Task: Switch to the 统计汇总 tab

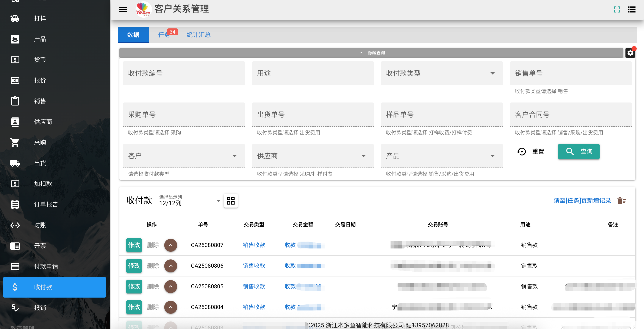Action: point(199,35)
